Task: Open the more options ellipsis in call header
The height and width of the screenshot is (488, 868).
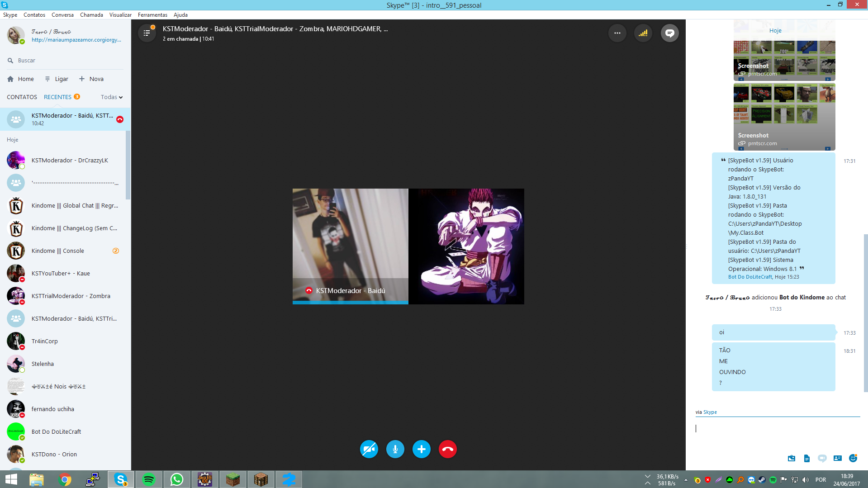Action: point(617,33)
